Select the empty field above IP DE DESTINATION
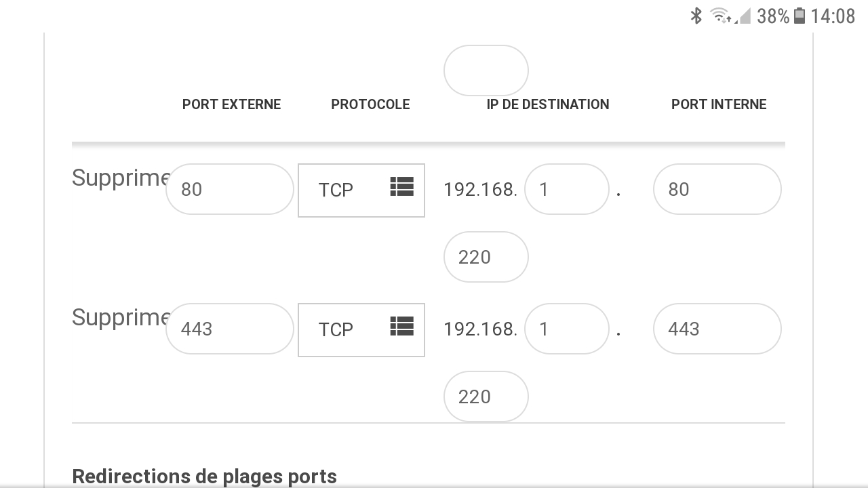Screen dimensions: 868x488 (x=486, y=70)
